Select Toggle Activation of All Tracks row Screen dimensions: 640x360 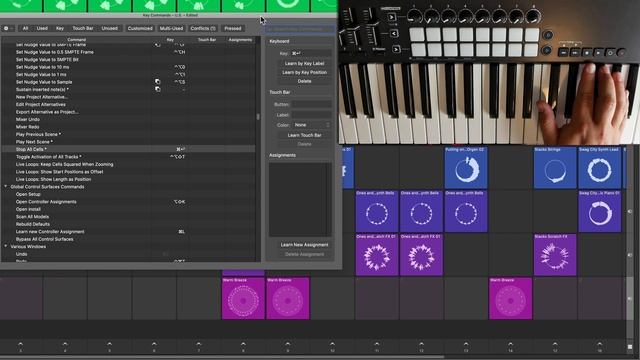point(128,157)
